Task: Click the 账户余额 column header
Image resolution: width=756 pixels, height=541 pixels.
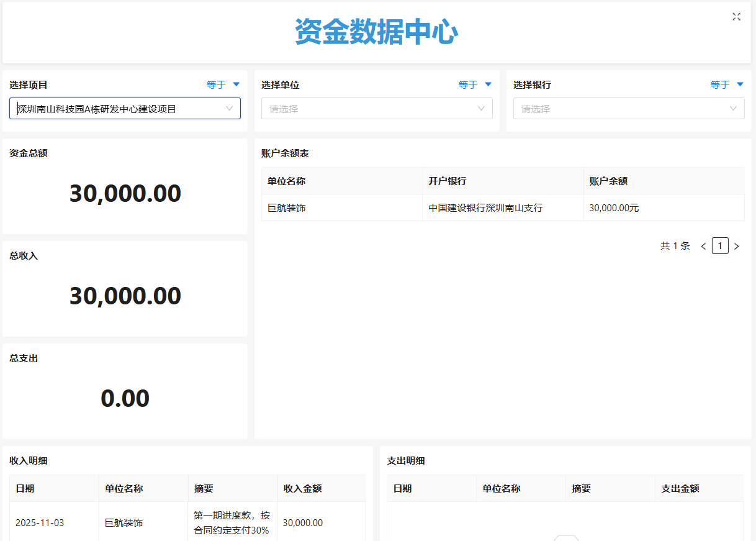Action: (x=608, y=181)
